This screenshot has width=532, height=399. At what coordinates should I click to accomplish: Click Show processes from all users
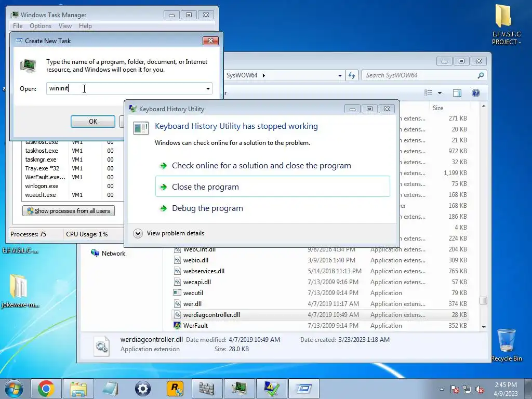click(x=69, y=211)
